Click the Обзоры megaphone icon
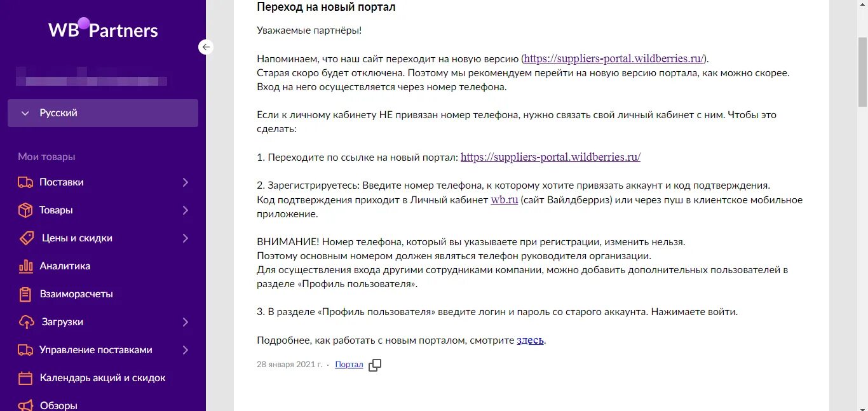 25,405
